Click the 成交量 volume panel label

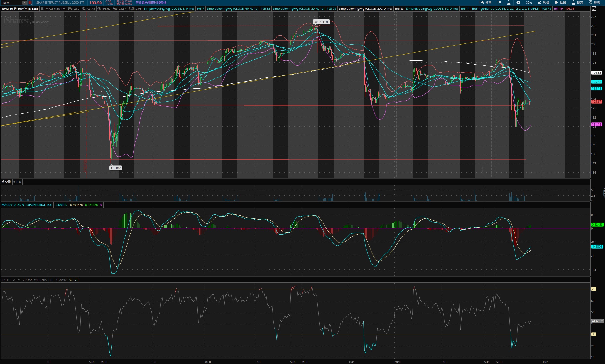pos(6,182)
